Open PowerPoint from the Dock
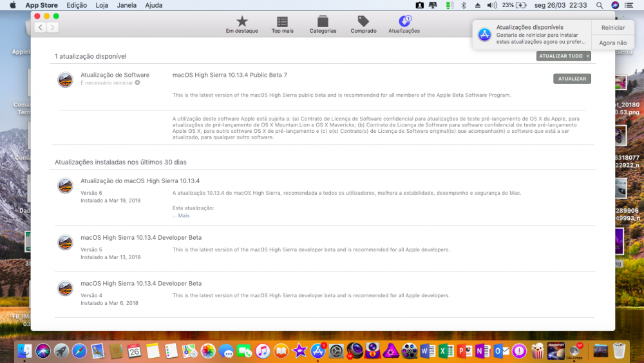Viewport: 644px width, 363px height. 464,351
